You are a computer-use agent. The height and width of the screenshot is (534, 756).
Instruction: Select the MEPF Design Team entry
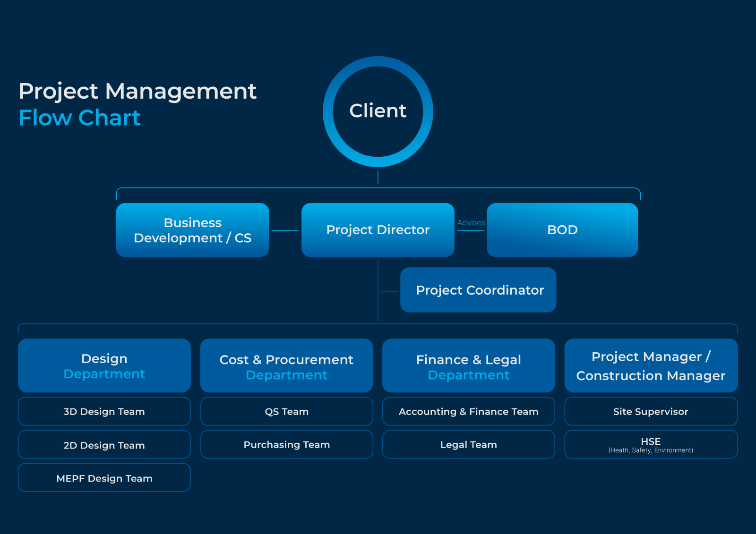(x=104, y=478)
